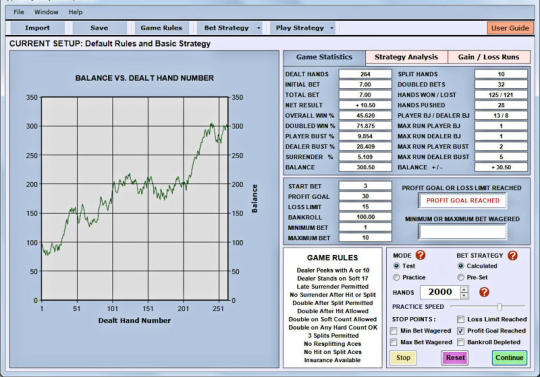Screen dimensions: 540x377
Task: Click the Hands Pushed value field
Action: tap(501, 105)
